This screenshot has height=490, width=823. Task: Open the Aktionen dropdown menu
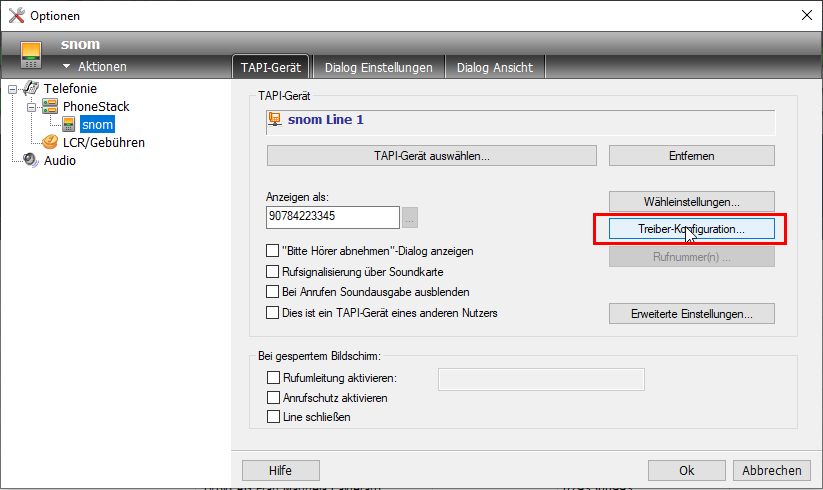tap(94, 66)
